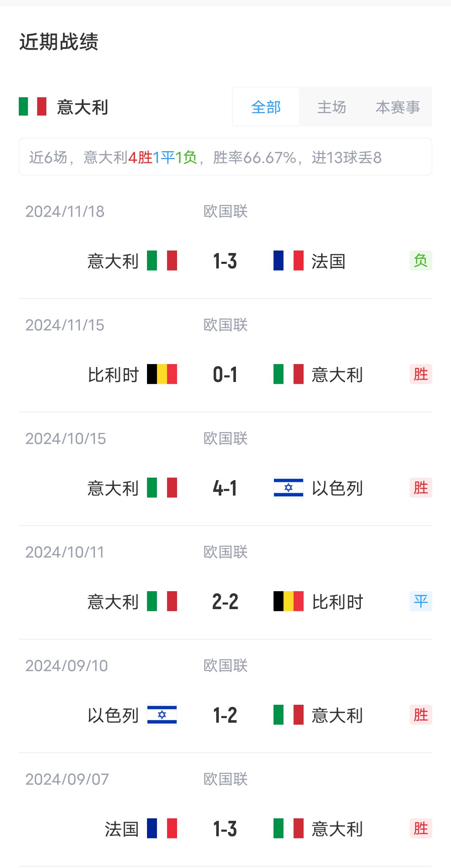Switch to the 主场 tab
The width and height of the screenshot is (451, 868).
click(x=332, y=107)
